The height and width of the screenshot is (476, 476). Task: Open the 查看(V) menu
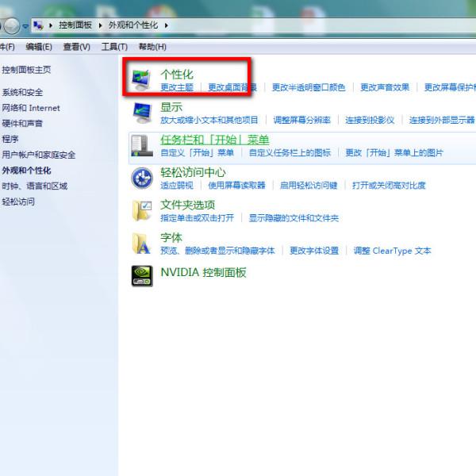(x=76, y=47)
